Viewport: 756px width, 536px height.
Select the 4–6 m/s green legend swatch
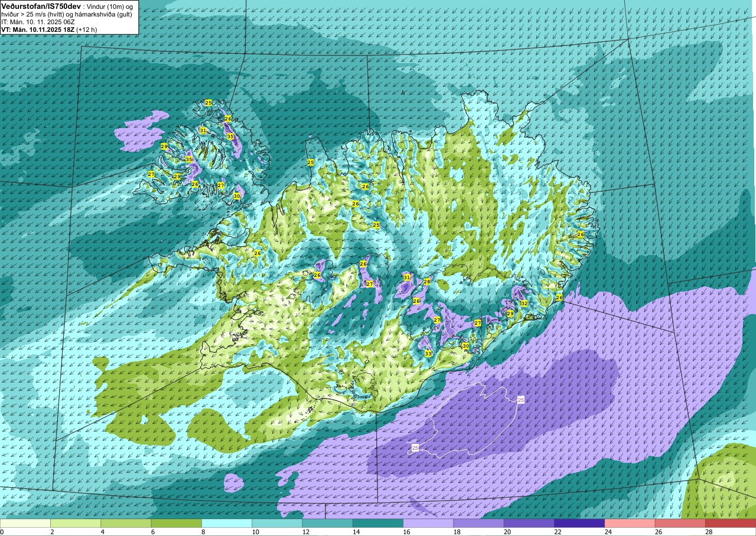pyautogui.click(x=126, y=523)
